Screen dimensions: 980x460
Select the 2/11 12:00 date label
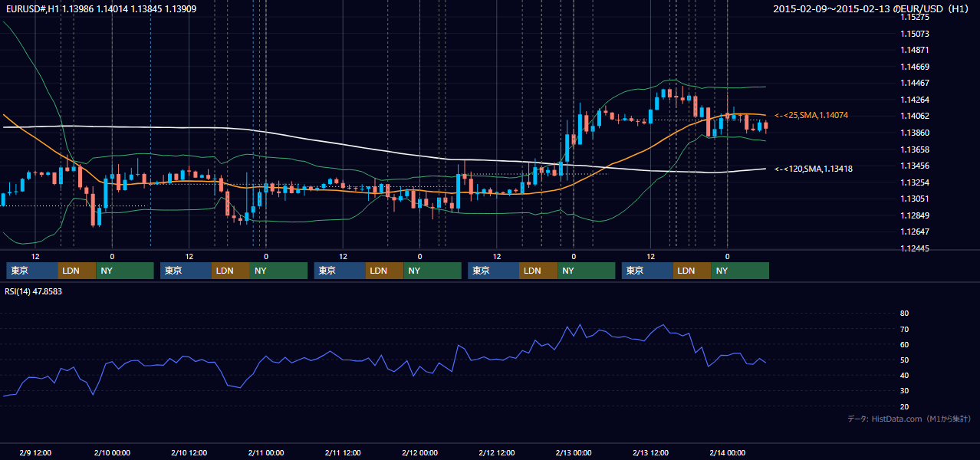343,452
